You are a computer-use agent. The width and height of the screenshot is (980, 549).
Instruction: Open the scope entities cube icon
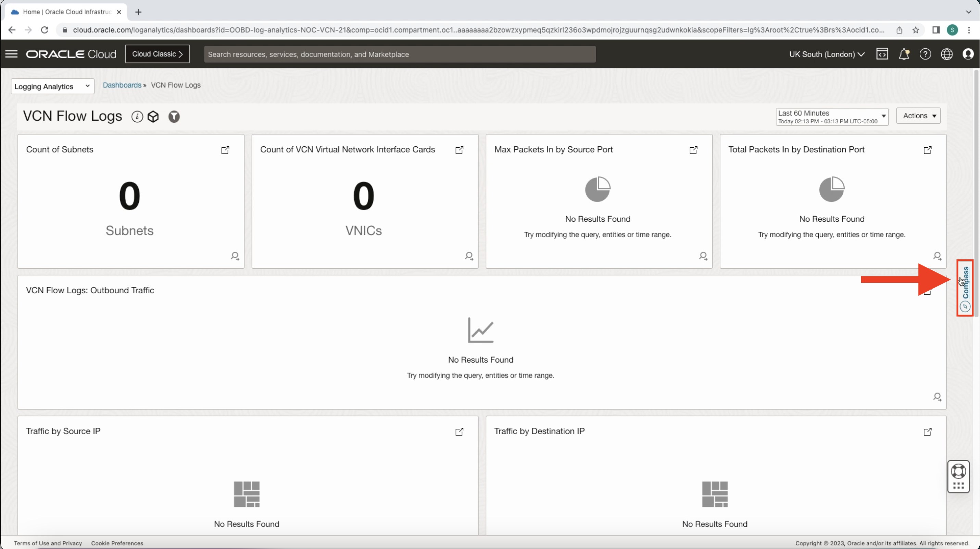(x=153, y=117)
